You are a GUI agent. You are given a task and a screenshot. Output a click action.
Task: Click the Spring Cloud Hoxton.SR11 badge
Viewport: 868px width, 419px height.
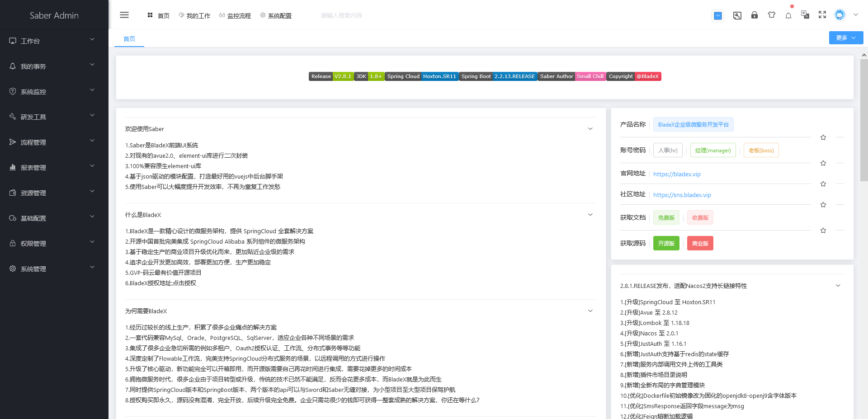click(421, 76)
